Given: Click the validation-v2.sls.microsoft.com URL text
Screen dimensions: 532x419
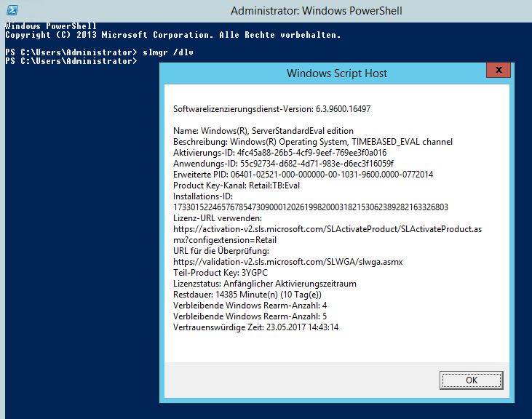Looking at the screenshot, I should 287,262.
